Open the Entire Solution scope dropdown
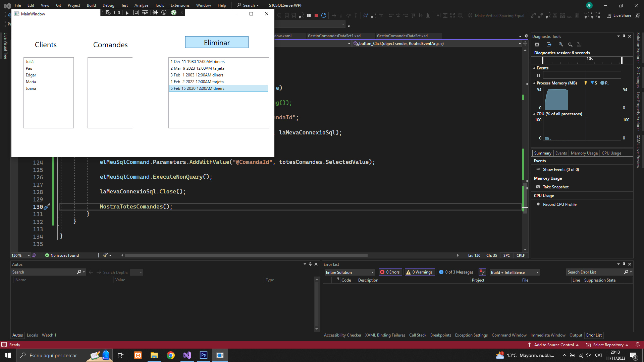This screenshot has height=362, width=644. point(350,272)
